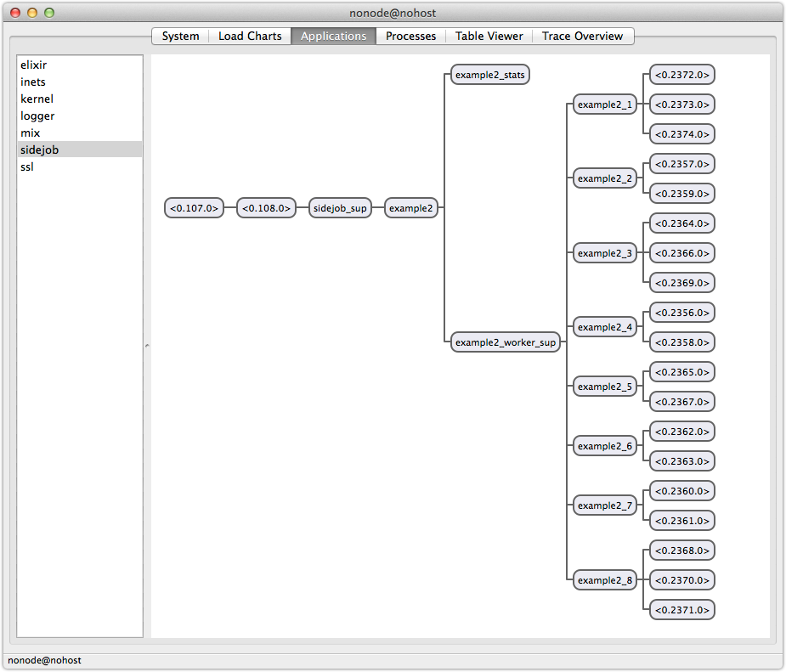
Task: Select the mix application
Action: click(x=30, y=133)
